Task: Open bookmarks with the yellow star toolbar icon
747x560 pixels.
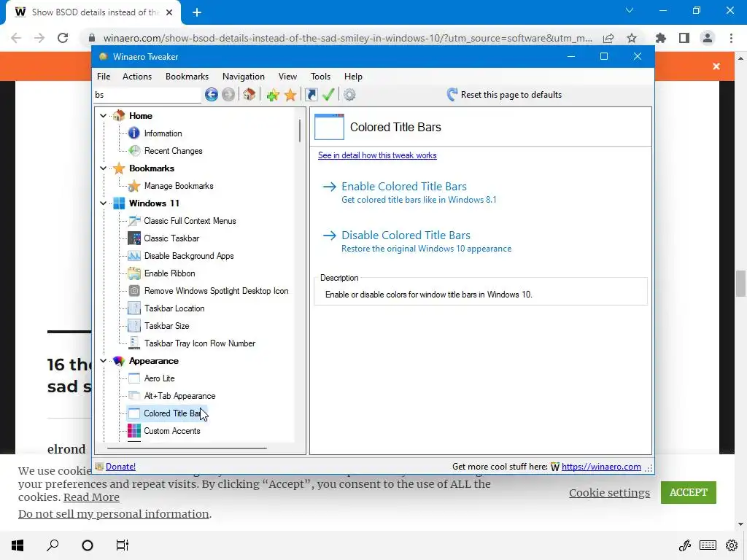Action: [290, 95]
